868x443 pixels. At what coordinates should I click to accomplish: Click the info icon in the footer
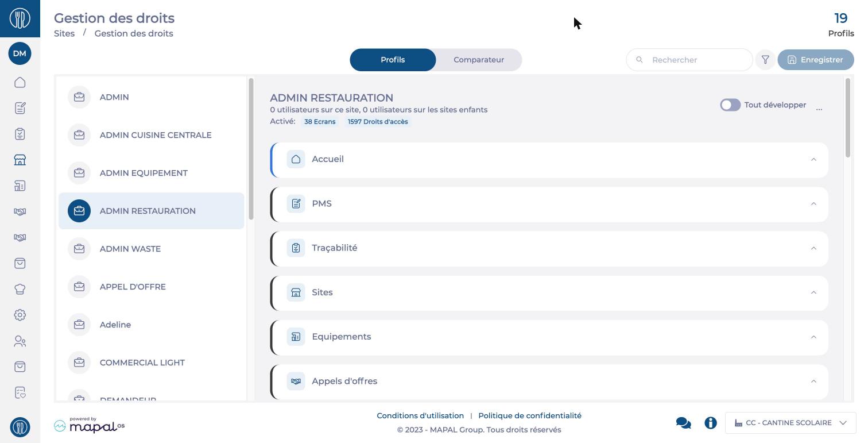(711, 423)
